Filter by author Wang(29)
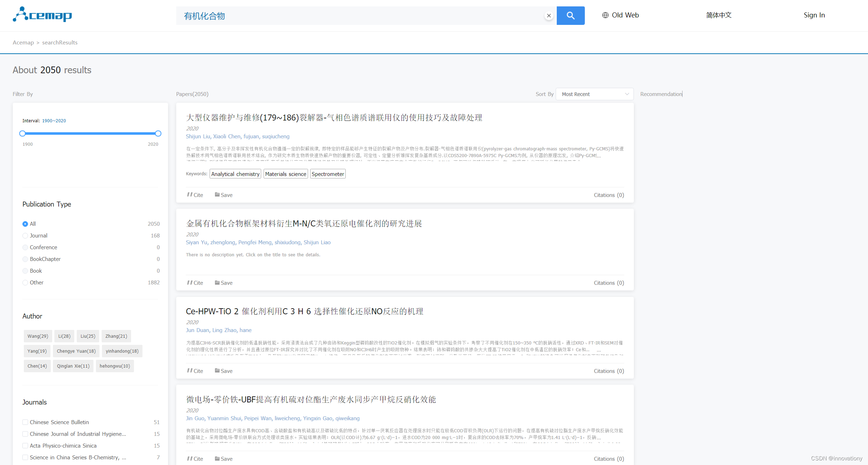This screenshot has width=868, height=465. [x=38, y=336]
